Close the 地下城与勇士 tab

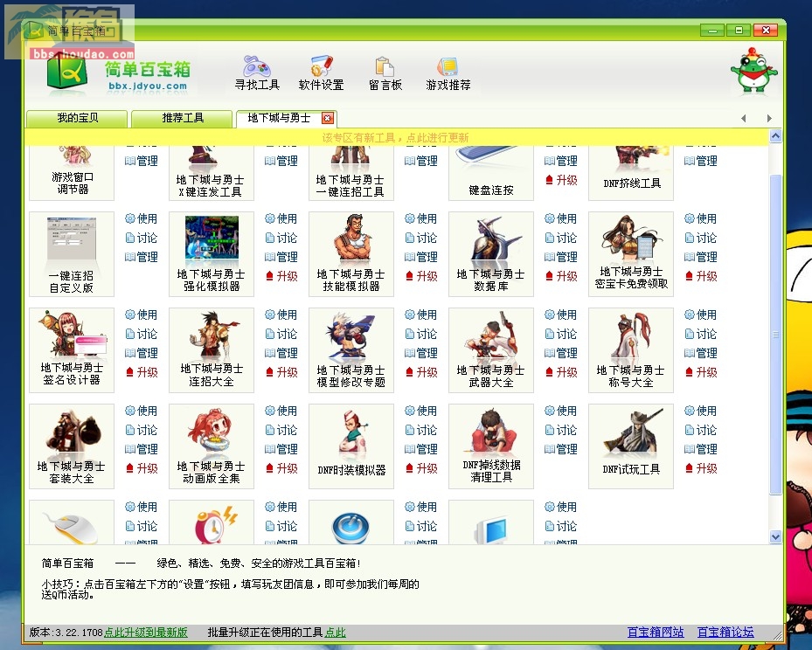[327, 119]
